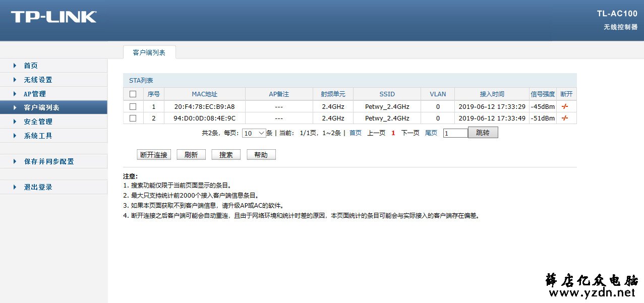Click the VLAN column header
Viewport: 644px width, 303px height.
(438, 94)
